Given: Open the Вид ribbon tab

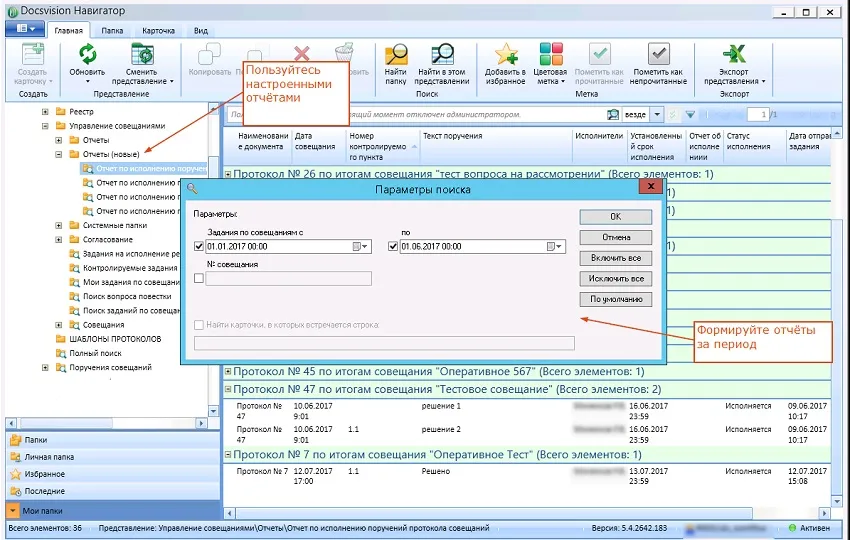Looking at the screenshot, I should point(201,31).
